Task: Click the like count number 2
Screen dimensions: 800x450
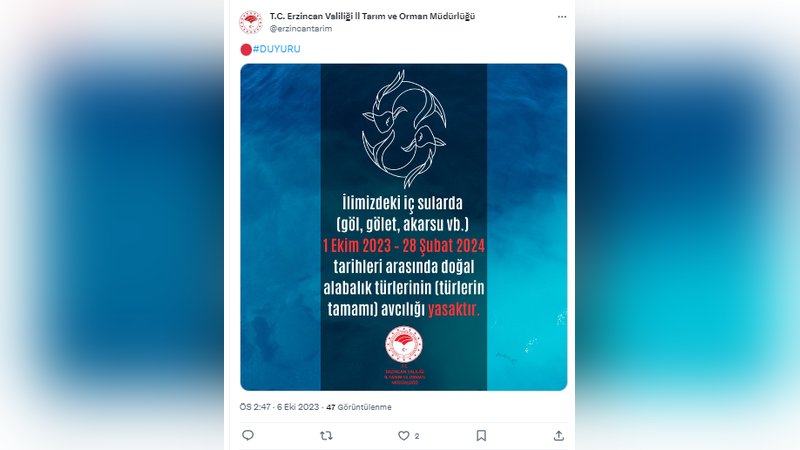Action: (417, 436)
